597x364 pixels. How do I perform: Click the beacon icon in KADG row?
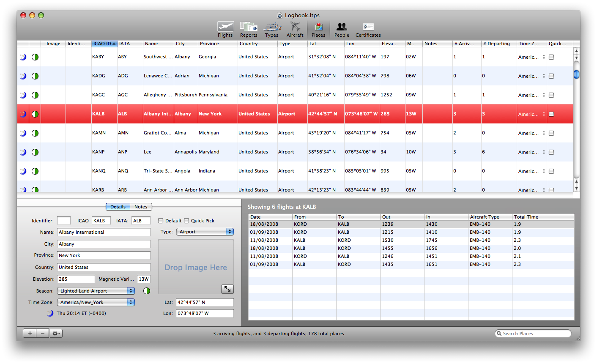[x=35, y=76]
